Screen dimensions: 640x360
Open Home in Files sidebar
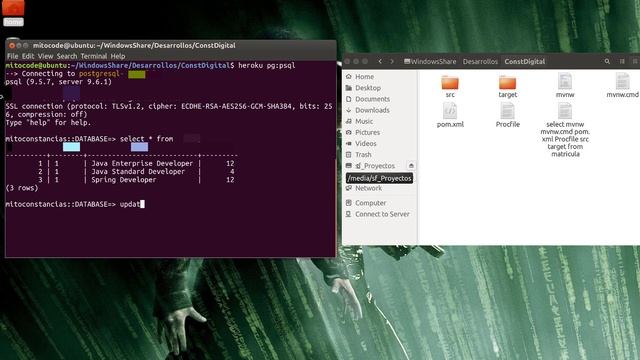pyautogui.click(x=364, y=76)
